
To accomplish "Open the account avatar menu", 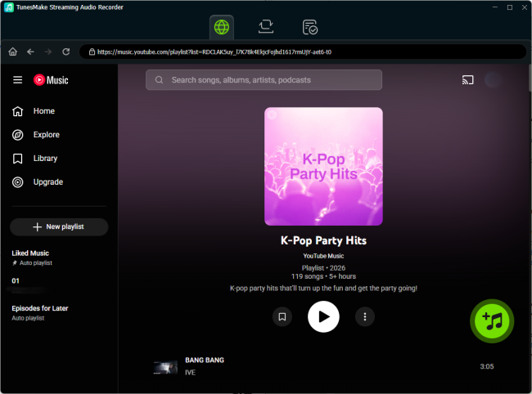I will point(492,80).
